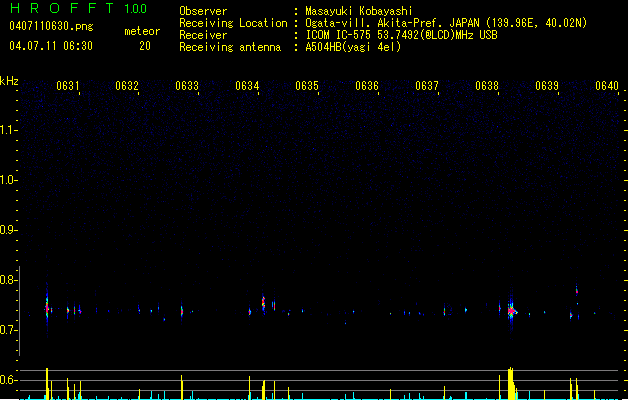The width and height of the screenshot is (629, 400).
Task: Click the Receiver label
Action: 203,35
